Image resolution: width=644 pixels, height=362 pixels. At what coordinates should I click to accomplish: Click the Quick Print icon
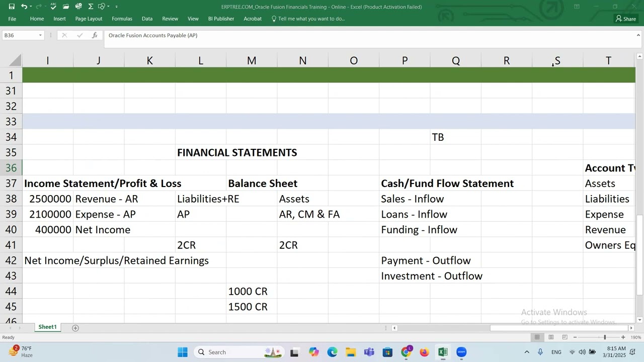(78, 7)
